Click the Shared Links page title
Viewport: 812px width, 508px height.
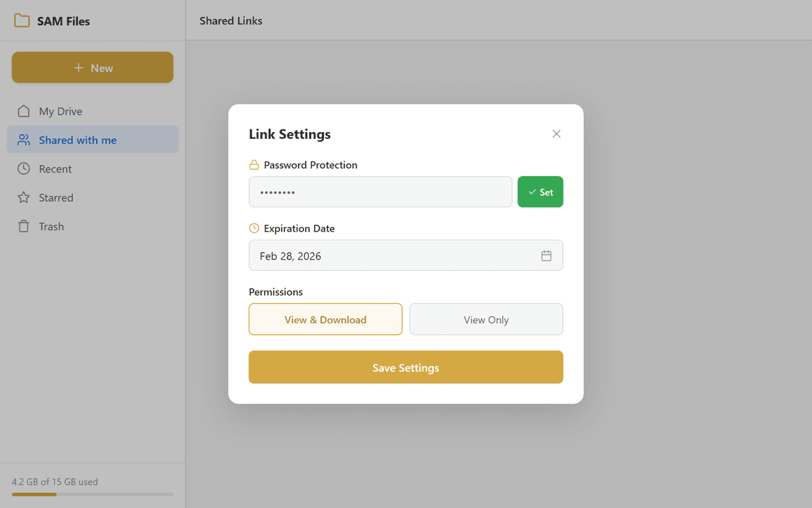[231, 21]
